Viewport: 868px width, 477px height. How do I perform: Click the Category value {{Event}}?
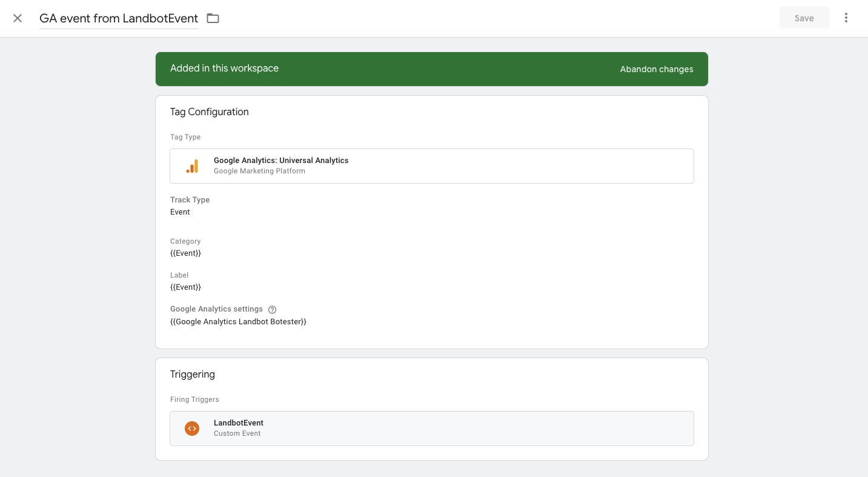click(185, 253)
